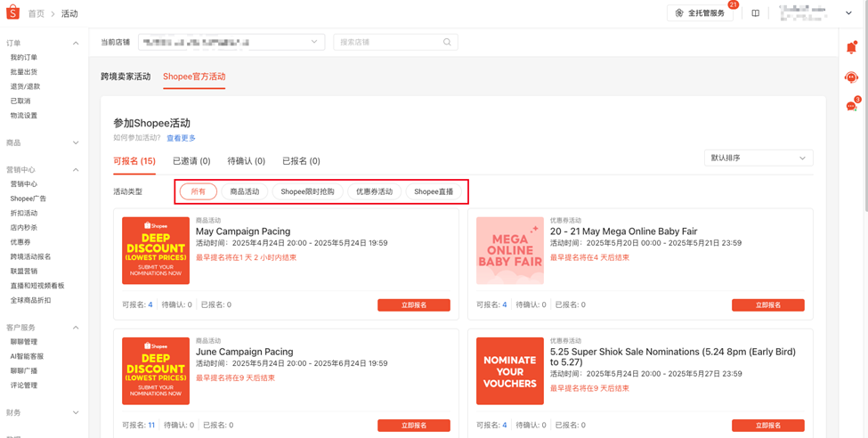
Task: Open the 查看更多 link
Action: [181, 138]
